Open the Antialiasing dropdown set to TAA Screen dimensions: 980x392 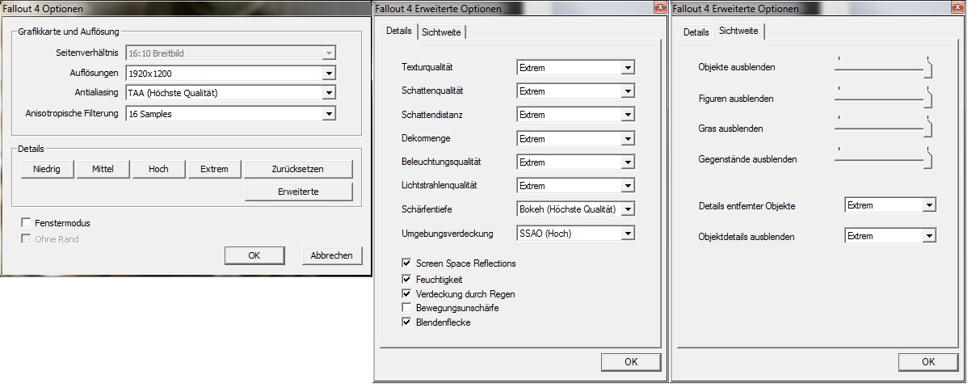(x=230, y=93)
